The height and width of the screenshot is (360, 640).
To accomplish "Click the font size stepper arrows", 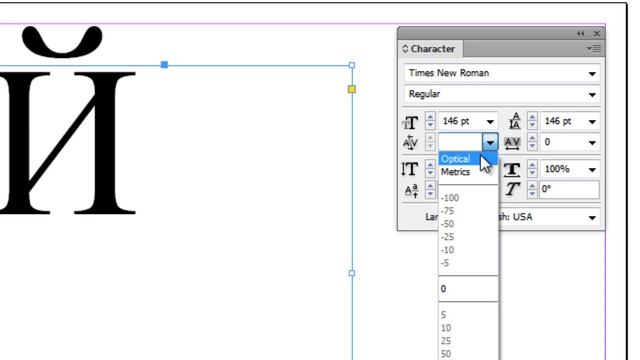I will pos(430,121).
